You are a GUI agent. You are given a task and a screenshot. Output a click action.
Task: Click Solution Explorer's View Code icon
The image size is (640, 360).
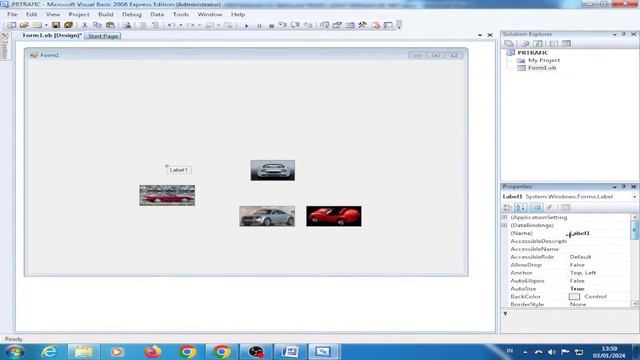pyautogui.click(x=553, y=43)
